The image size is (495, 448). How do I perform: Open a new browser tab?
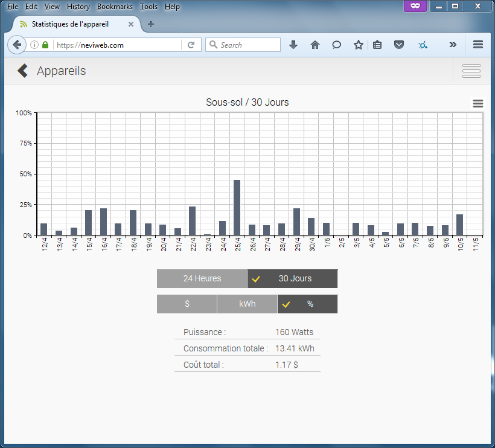[x=151, y=24]
